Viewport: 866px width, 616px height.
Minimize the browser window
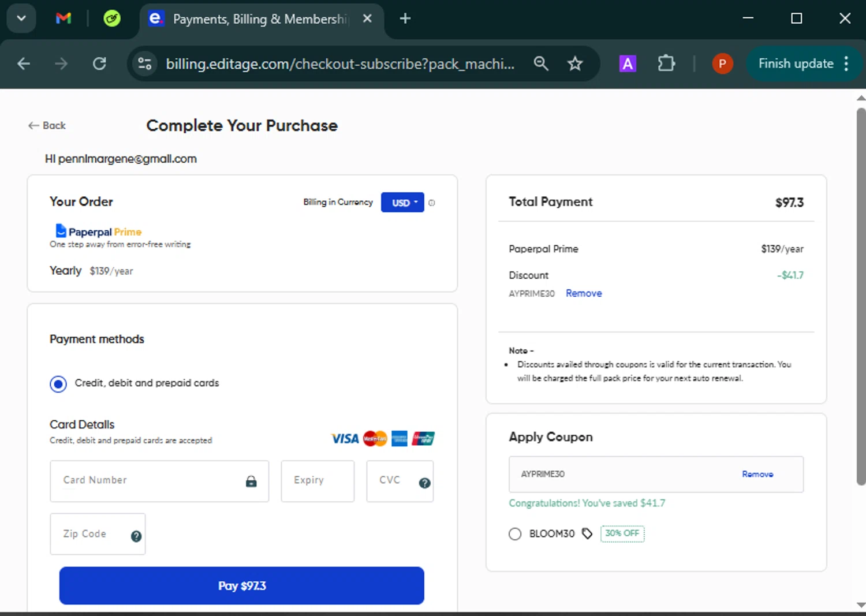point(748,18)
